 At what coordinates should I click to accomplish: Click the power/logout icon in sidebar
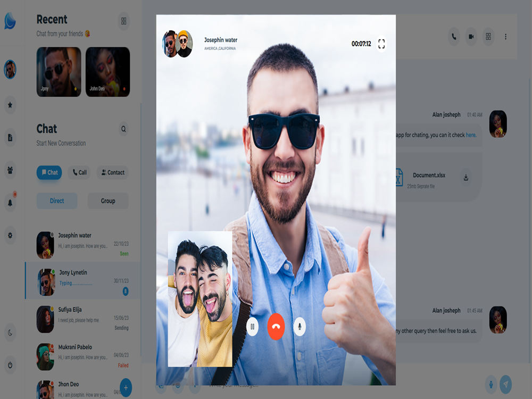tap(10, 365)
